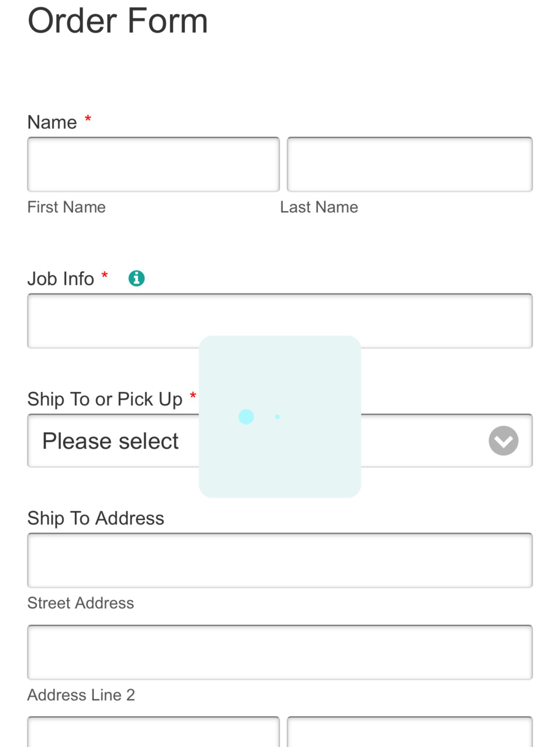The image size is (560, 747).
Task: Focus the Address Line 2 input box
Action: [280, 652]
